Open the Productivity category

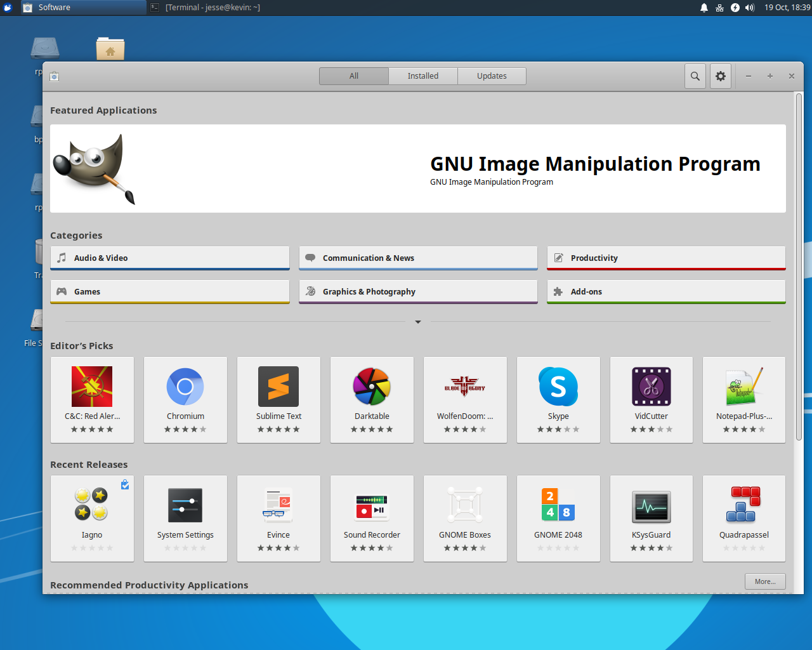[666, 258]
